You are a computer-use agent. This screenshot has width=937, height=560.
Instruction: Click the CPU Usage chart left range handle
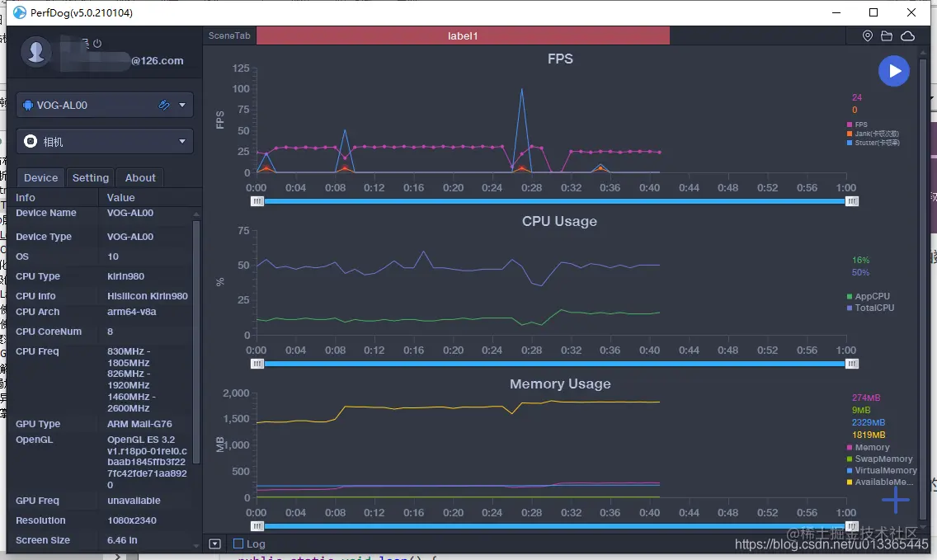[x=257, y=364]
